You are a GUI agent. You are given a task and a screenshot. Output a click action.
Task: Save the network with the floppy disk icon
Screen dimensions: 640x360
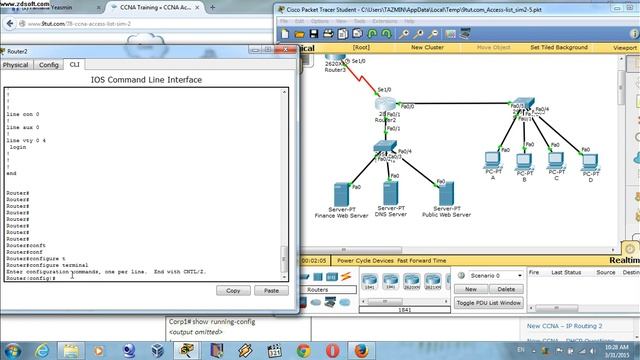[x=313, y=34]
